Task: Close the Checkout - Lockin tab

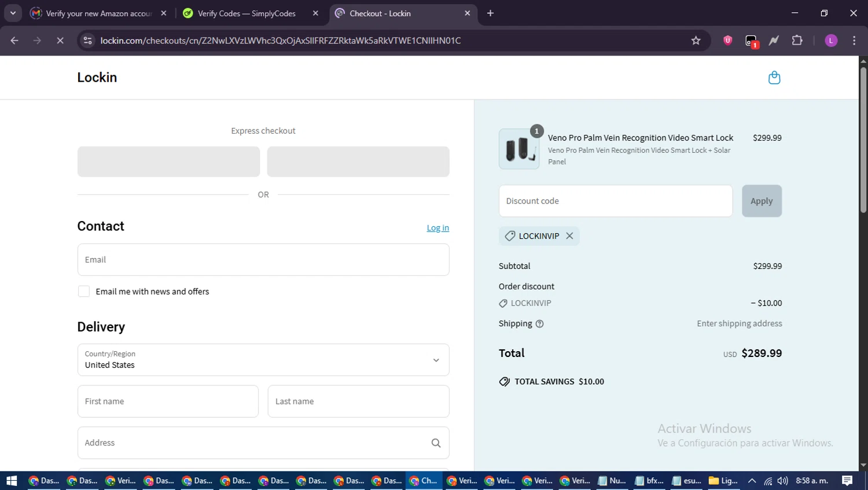Action: (x=468, y=13)
